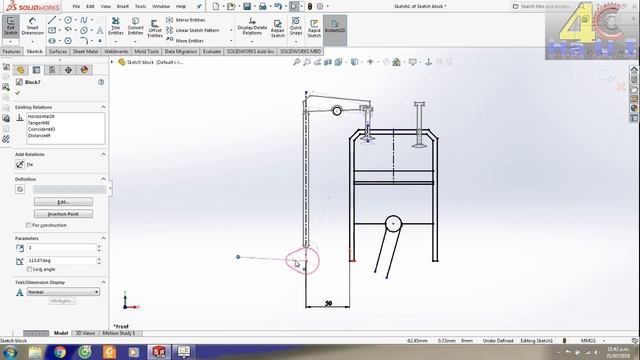Image resolution: width=640 pixels, height=360 pixels.
Task: Open the File menu
Action: [76, 6]
